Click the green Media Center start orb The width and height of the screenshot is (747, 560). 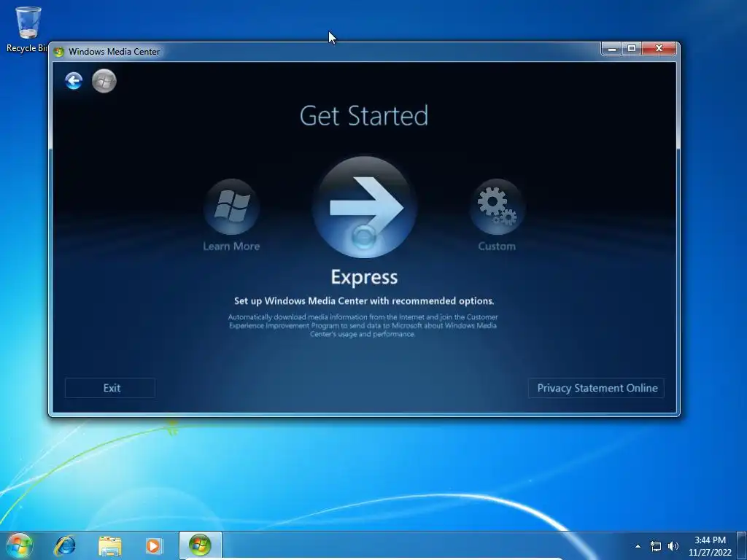point(104,81)
